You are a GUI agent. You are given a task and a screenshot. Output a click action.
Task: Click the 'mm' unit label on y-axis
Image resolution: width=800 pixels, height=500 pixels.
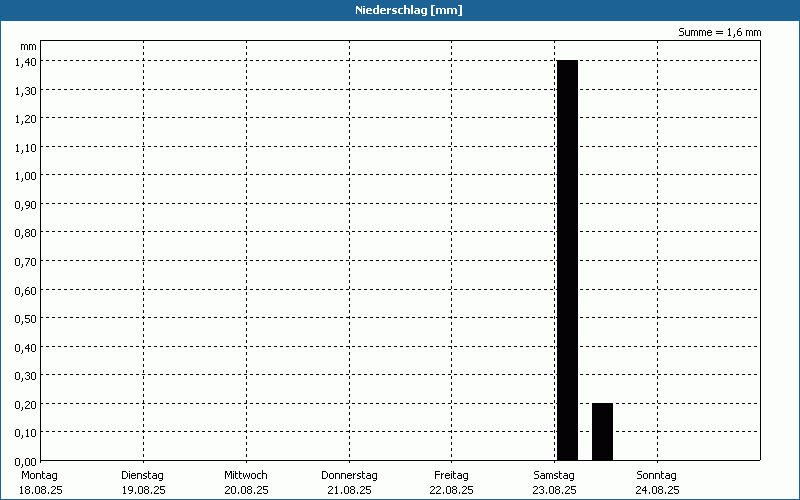click(x=29, y=47)
